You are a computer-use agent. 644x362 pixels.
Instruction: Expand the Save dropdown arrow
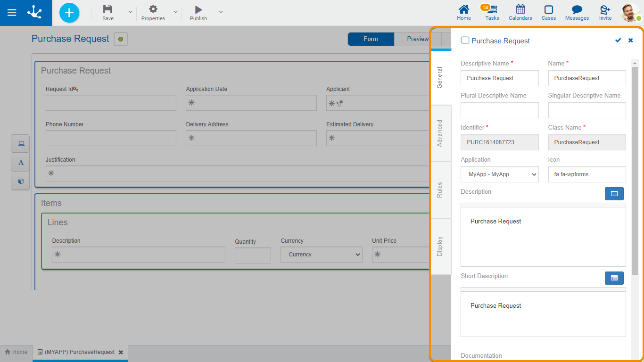tap(131, 12)
